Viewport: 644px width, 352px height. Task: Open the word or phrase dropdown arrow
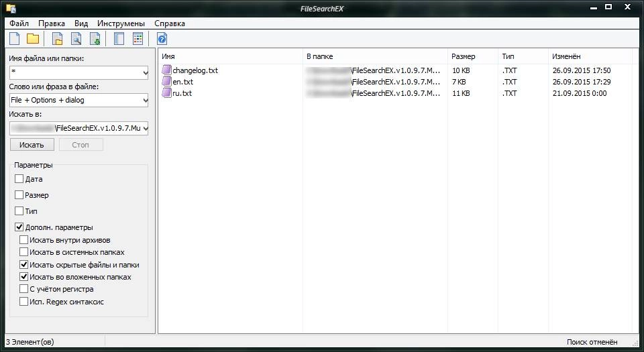click(145, 100)
